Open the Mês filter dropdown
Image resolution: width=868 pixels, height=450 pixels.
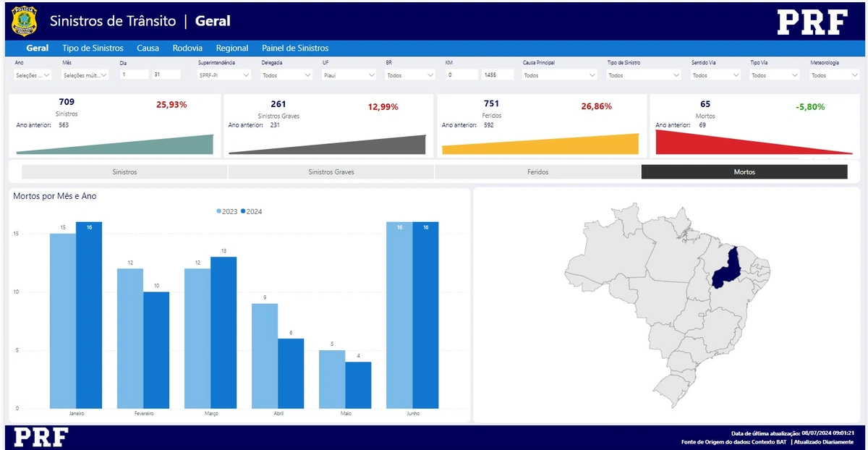[x=85, y=75]
